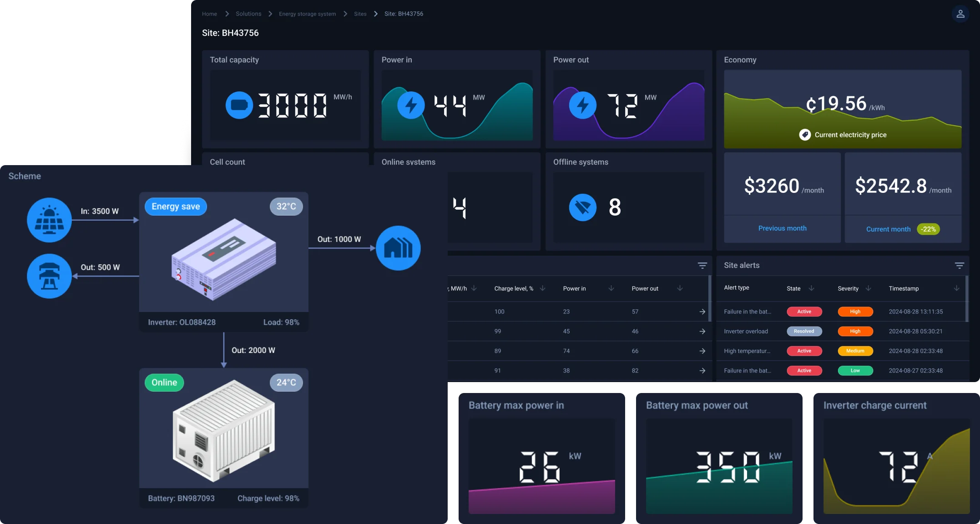Go to Sites breadcrumb
This screenshot has width=980, height=524.
coord(360,14)
